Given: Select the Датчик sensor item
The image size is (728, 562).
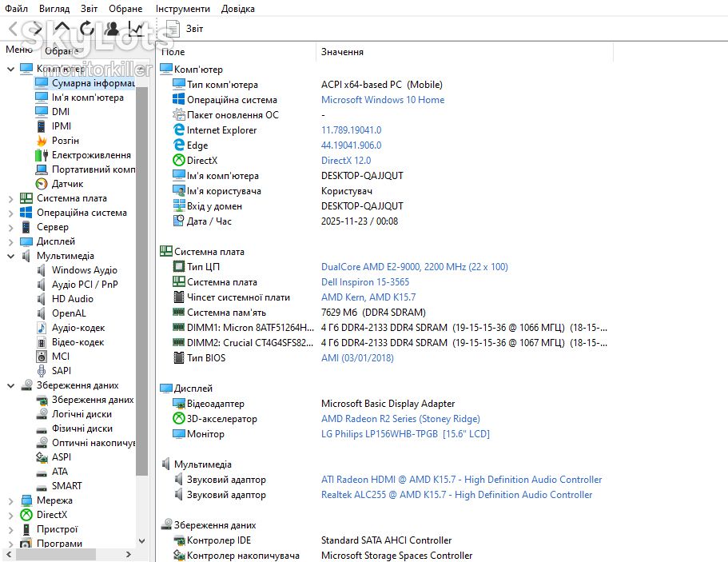Looking at the screenshot, I should coord(67,183).
